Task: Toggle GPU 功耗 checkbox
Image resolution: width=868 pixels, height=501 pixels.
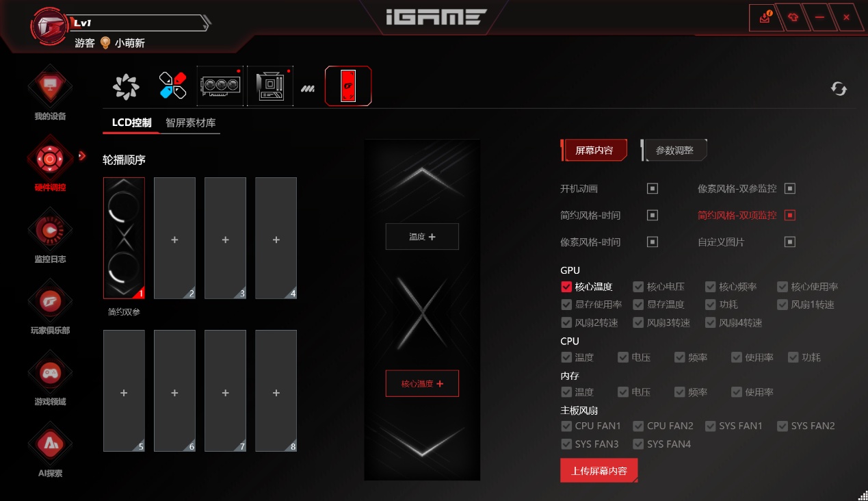Action: [710, 305]
